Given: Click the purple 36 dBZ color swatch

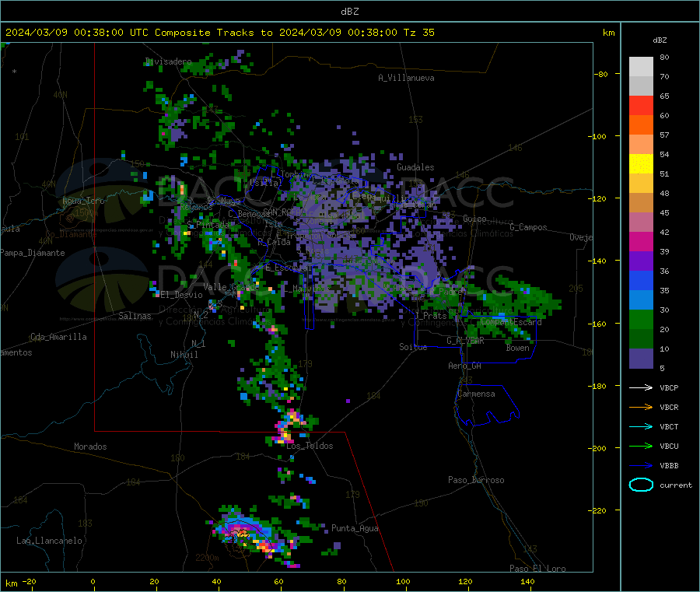Looking at the screenshot, I should [x=641, y=261].
